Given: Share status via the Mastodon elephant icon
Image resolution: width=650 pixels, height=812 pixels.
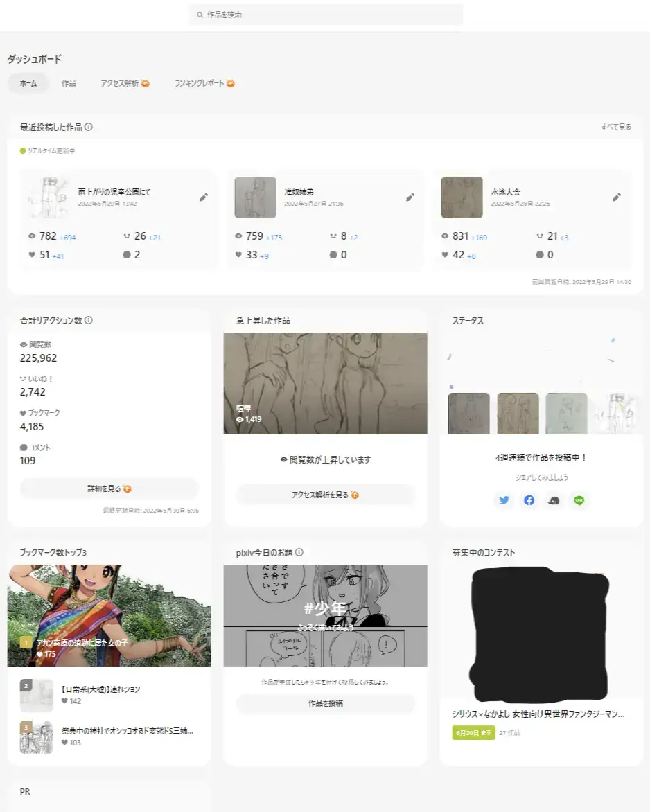Looking at the screenshot, I should pyautogui.click(x=554, y=500).
